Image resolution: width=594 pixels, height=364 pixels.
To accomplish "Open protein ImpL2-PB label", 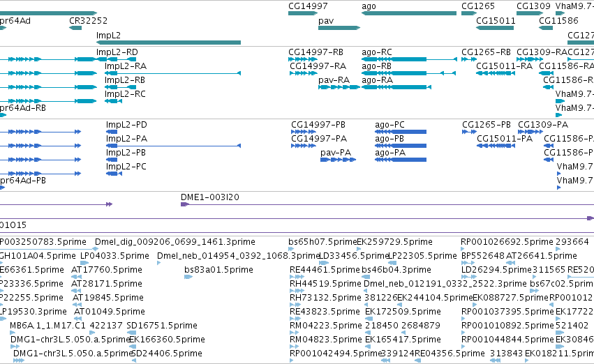I will [x=126, y=153].
